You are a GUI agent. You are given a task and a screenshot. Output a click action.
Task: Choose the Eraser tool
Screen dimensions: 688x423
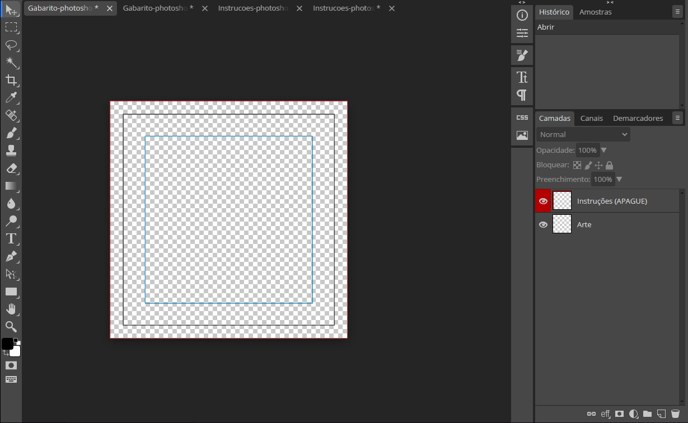(11, 168)
